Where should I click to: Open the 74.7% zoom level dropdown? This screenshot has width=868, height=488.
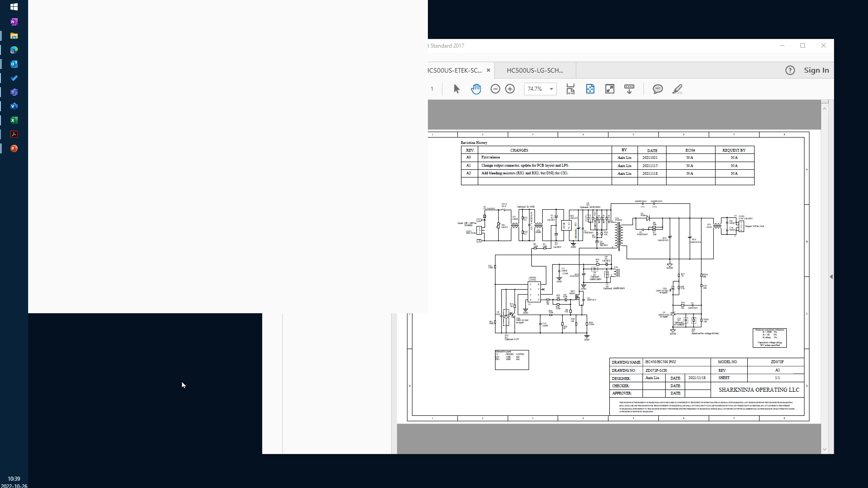pyautogui.click(x=551, y=89)
